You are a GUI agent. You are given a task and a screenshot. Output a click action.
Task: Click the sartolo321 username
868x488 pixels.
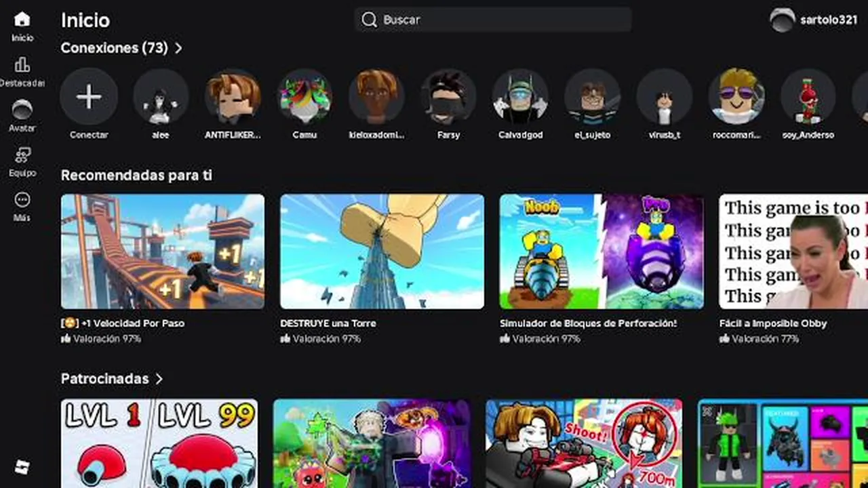click(x=829, y=20)
